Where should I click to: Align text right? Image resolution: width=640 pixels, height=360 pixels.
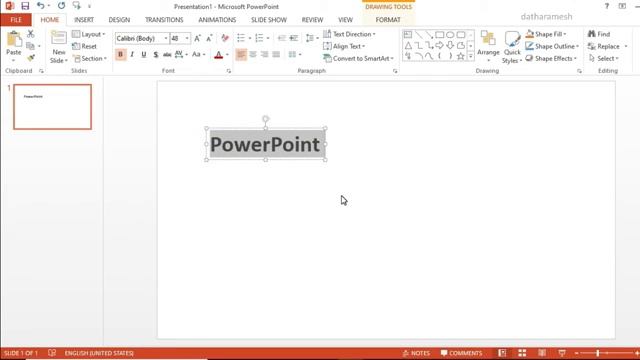[x=264, y=55]
